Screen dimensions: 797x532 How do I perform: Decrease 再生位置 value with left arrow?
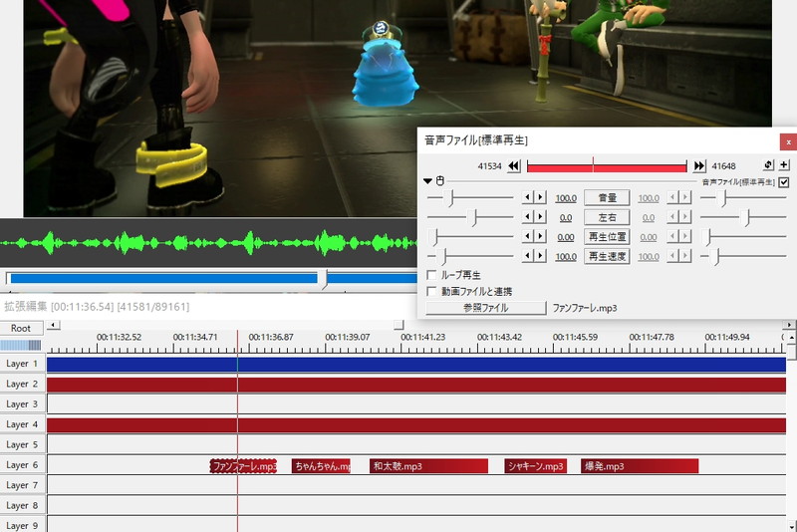click(528, 236)
